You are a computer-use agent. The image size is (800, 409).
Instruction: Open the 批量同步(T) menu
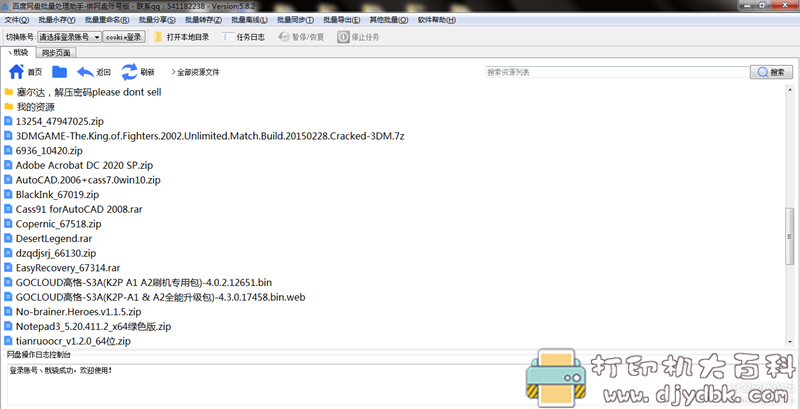pyautogui.click(x=295, y=20)
